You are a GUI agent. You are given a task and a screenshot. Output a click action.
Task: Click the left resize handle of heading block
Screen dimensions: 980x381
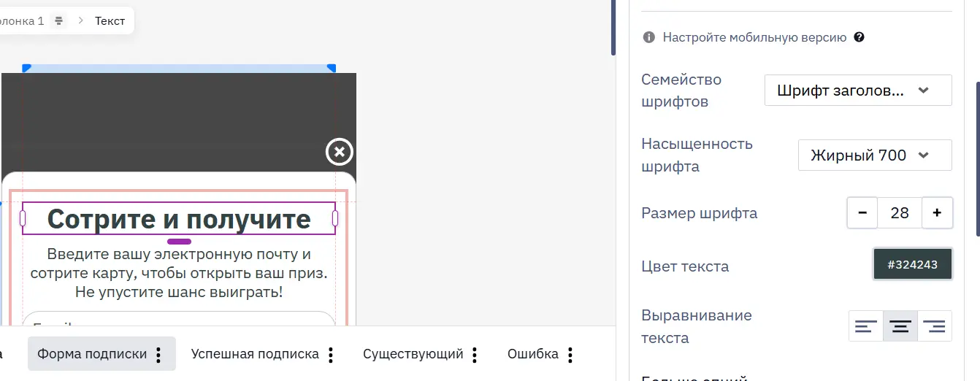pyautogui.click(x=23, y=218)
